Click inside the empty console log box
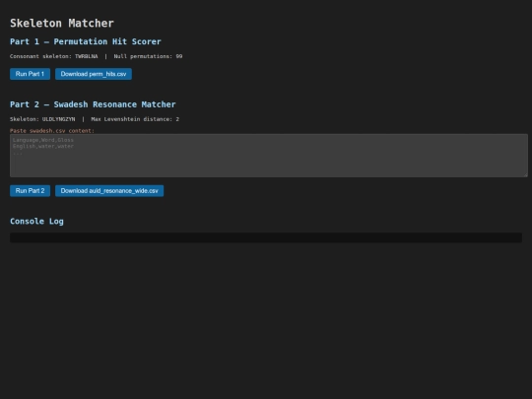 pos(266,237)
